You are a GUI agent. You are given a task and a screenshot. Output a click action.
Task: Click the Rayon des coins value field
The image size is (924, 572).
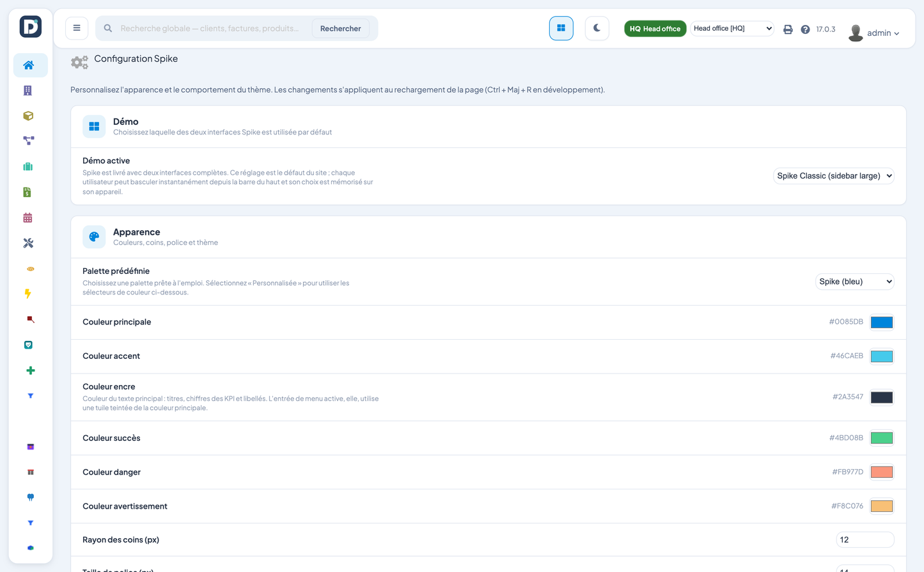tap(865, 540)
